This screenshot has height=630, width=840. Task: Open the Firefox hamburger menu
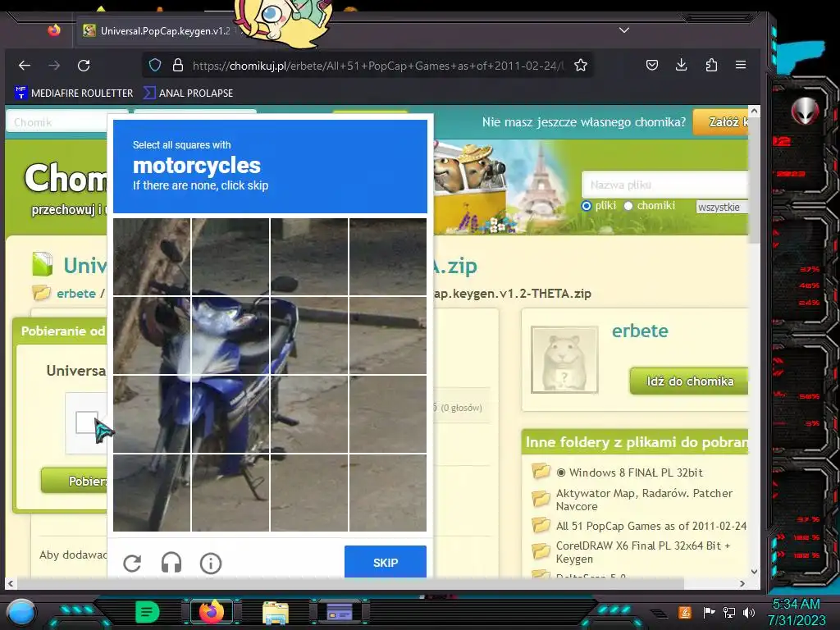741,65
